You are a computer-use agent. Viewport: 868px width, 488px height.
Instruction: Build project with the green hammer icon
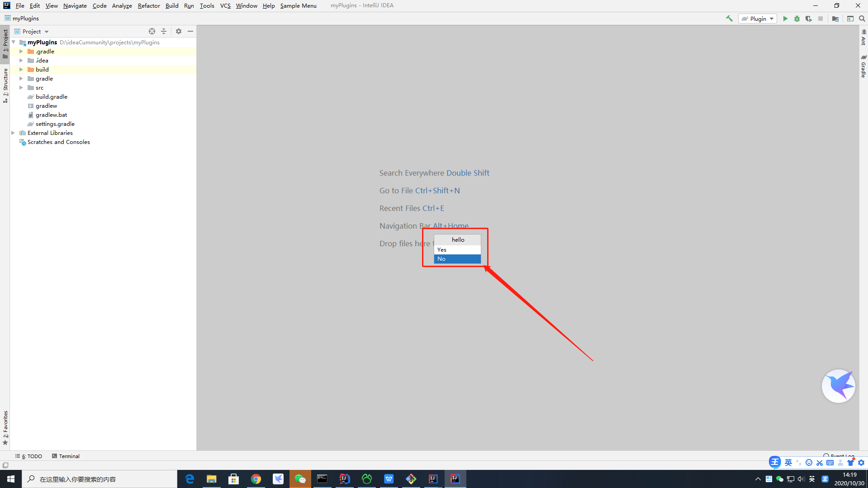(x=729, y=19)
